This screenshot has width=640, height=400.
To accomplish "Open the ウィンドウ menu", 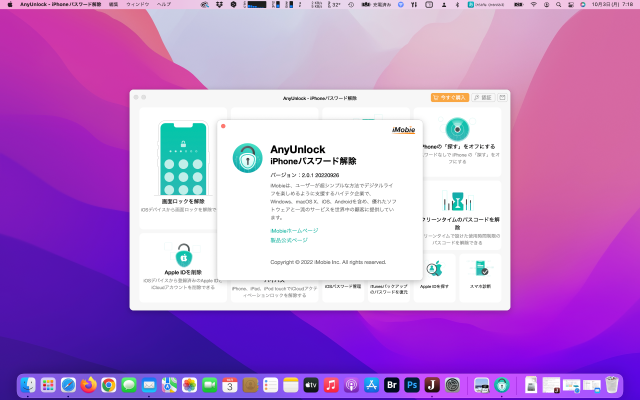I will [x=138, y=4].
